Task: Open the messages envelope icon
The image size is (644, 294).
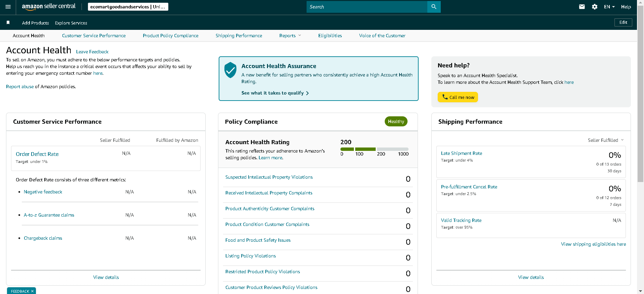Action: pyautogui.click(x=582, y=7)
